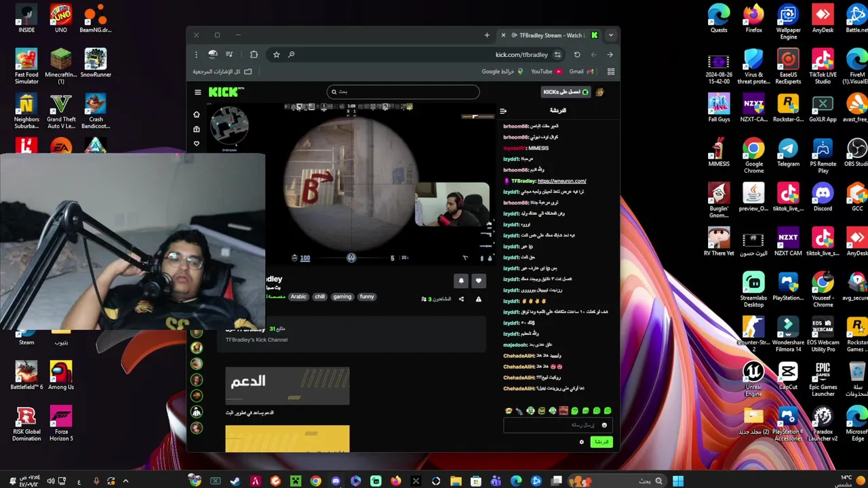Viewport: 868px width, 488px height.
Task: Click the Kick search box
Action: 403,91
